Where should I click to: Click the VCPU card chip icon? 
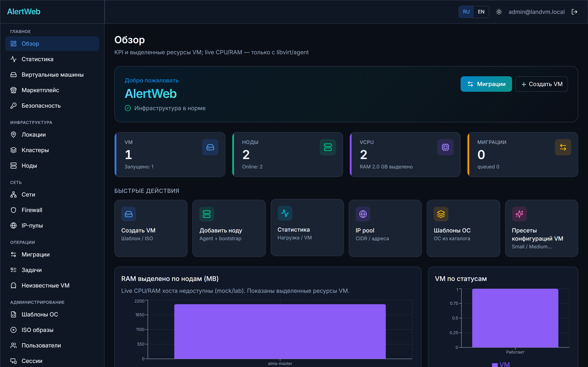(445, 147)
